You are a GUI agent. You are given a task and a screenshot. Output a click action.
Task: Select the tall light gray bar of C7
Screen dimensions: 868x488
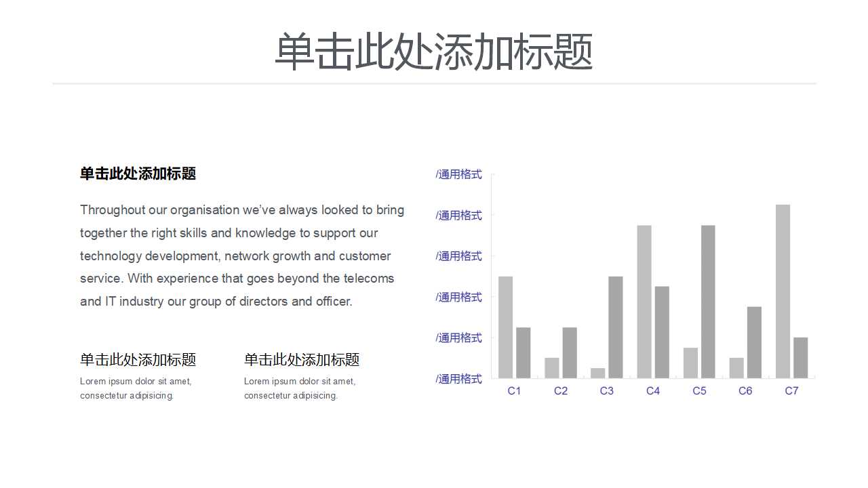tap(783, 291)
